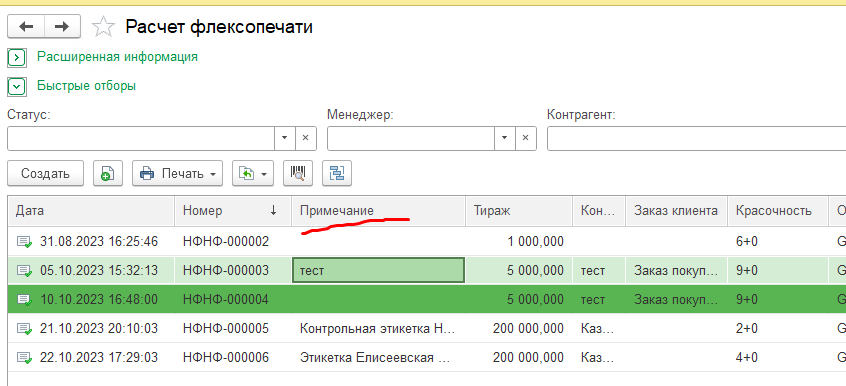Click the 6+0 красочность value
This screenshot has height=386, width=846.
pyautogui.click(x=747, y=241)
